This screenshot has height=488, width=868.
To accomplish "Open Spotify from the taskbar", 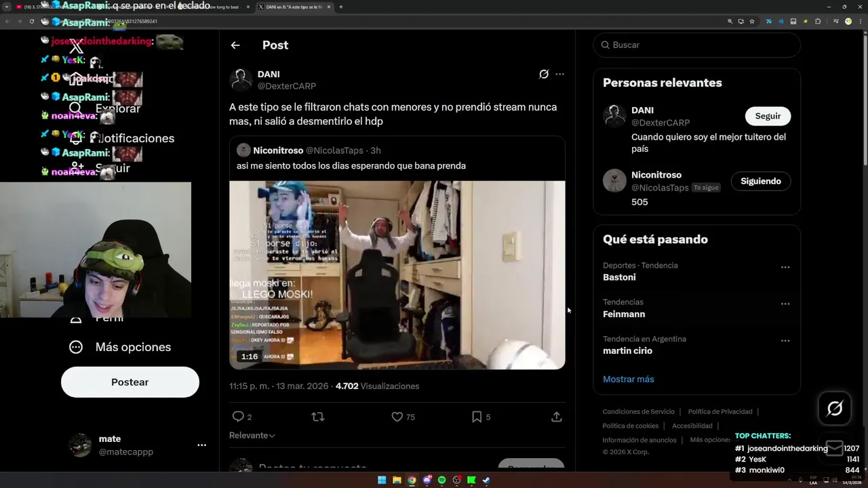I will point(441,480).
